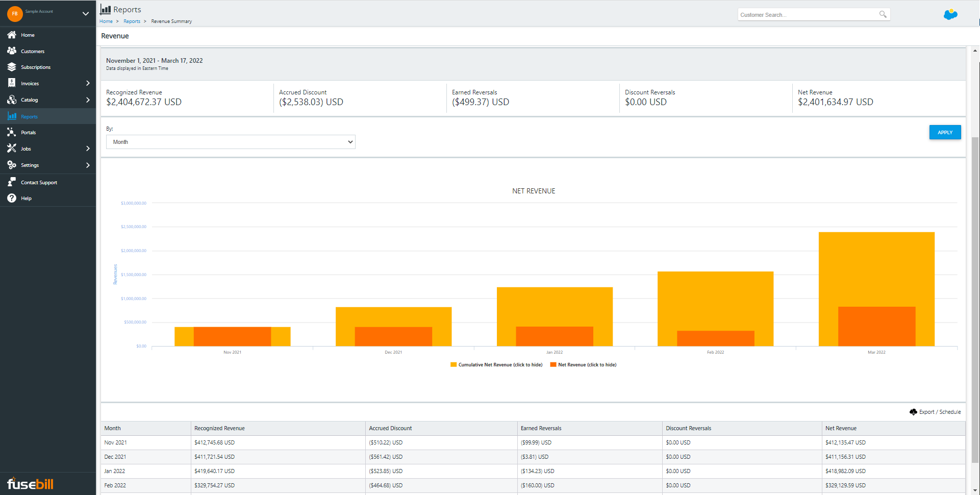
Task: Click the APPLY button
Action: (x=944, y=132)
